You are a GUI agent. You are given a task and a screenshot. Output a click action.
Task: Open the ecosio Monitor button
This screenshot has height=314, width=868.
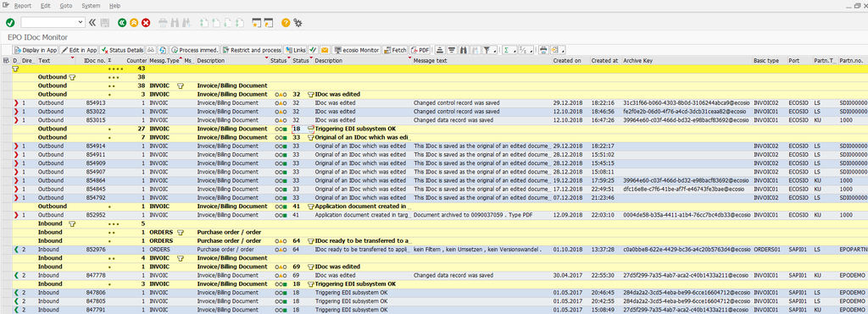357,50
